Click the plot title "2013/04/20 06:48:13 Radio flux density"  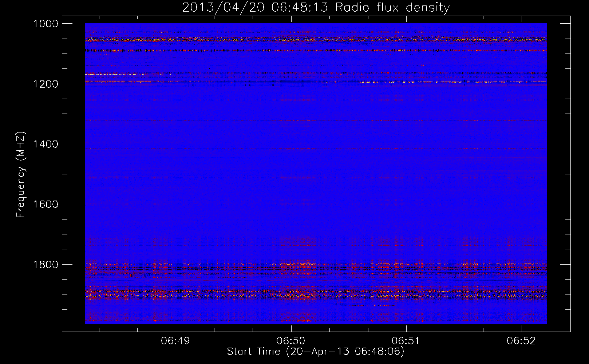click(x=316, y=8)
